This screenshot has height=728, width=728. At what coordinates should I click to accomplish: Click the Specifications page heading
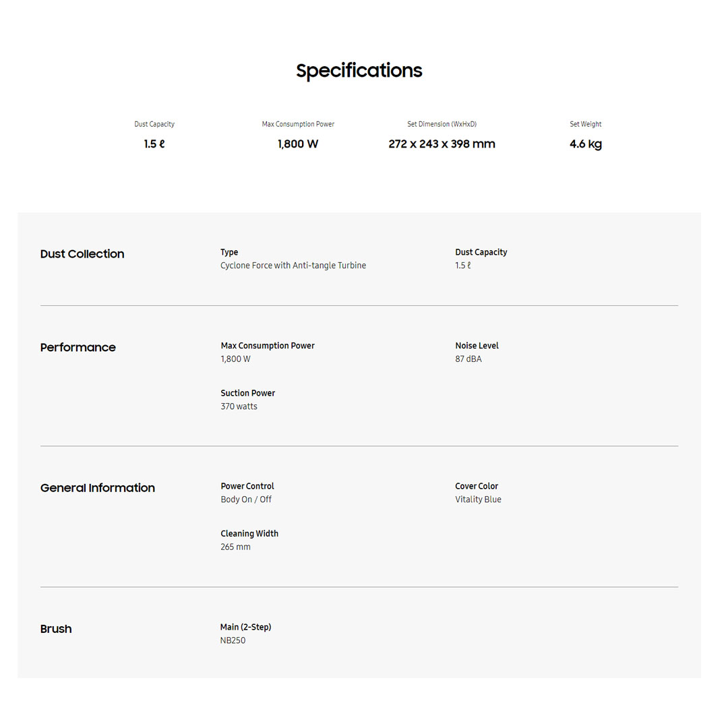click(x=359, y=71)
